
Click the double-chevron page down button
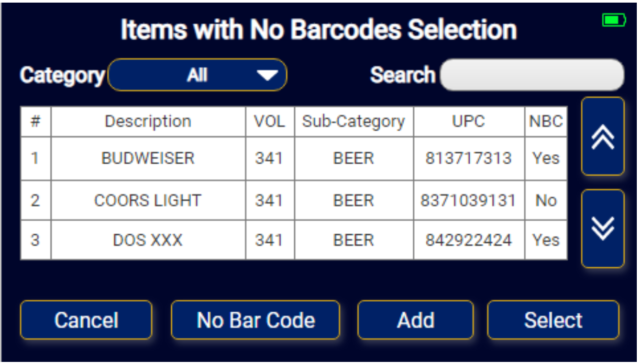603,229
